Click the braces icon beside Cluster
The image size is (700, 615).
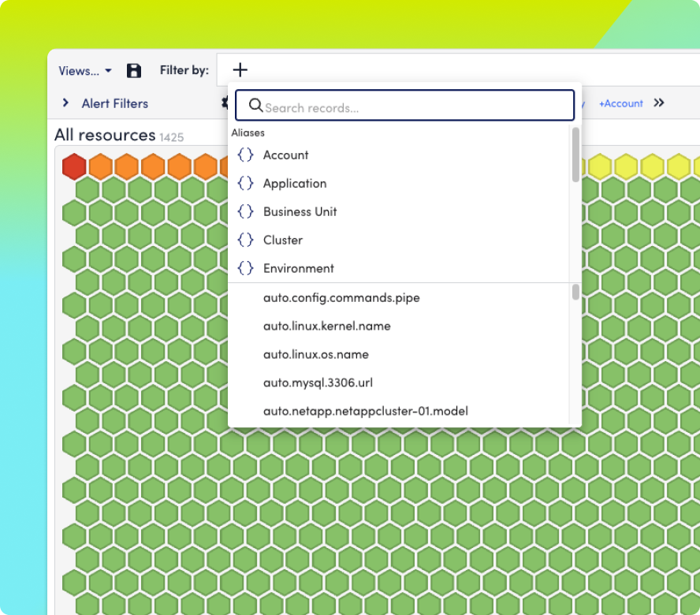246,240
